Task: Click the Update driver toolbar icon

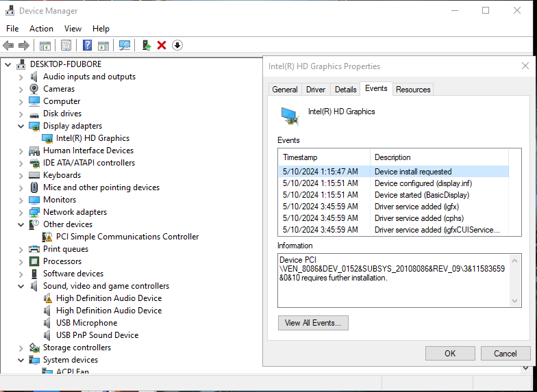Action: pos(147,45)
